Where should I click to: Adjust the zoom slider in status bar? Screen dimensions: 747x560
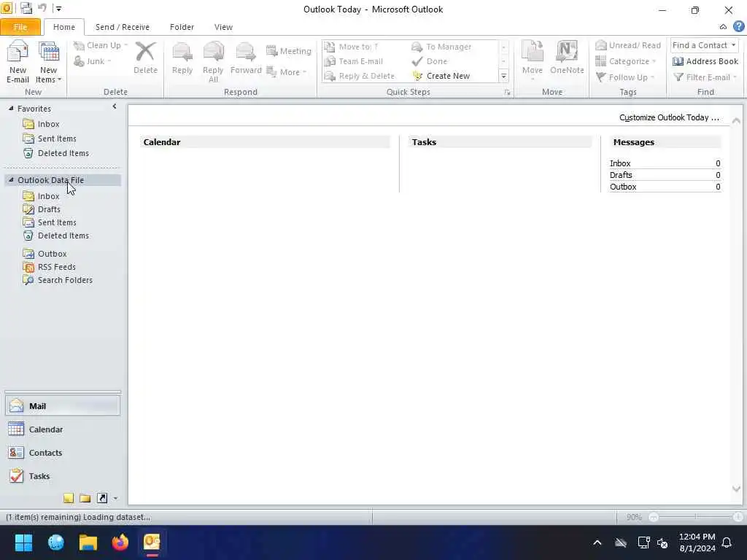[695, 517]
